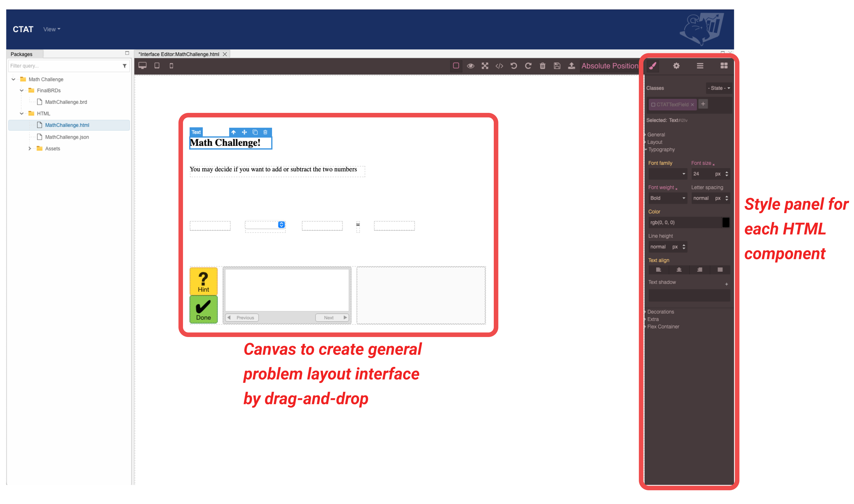Open the code view icon
Screen dimensions: 854x504
point(499,66)
